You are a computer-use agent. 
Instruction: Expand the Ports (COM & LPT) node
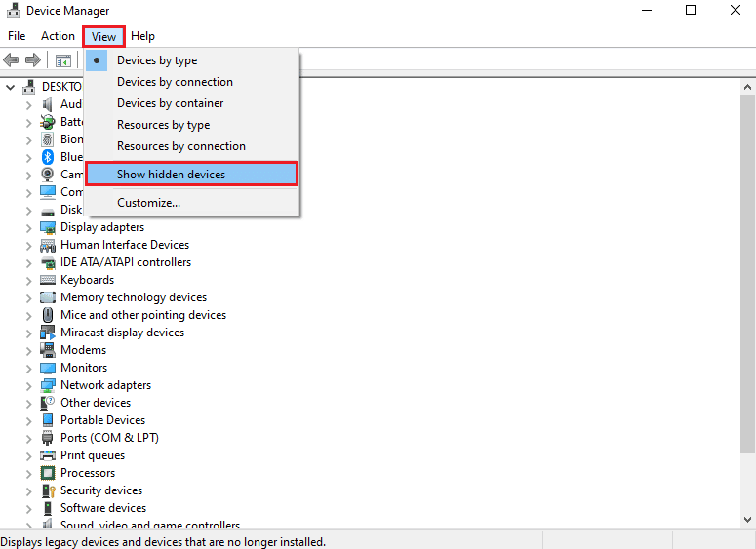click(28, 438)
